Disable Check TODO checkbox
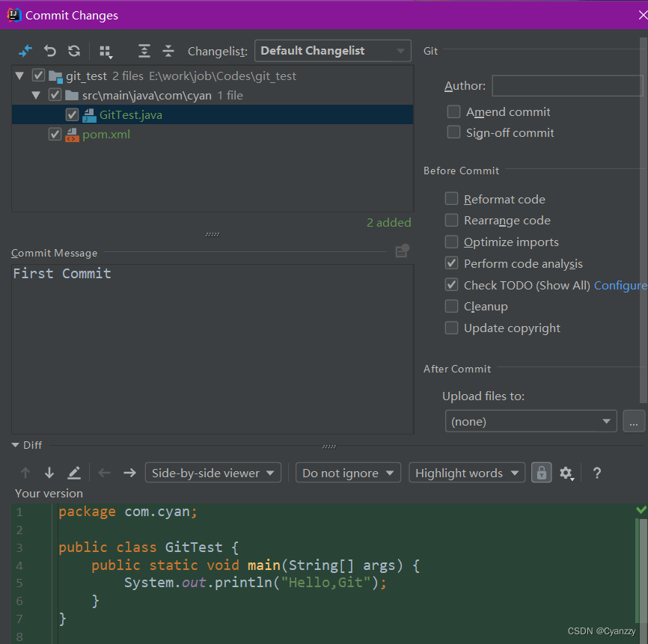648x644 pixels. tap(451, 285)
